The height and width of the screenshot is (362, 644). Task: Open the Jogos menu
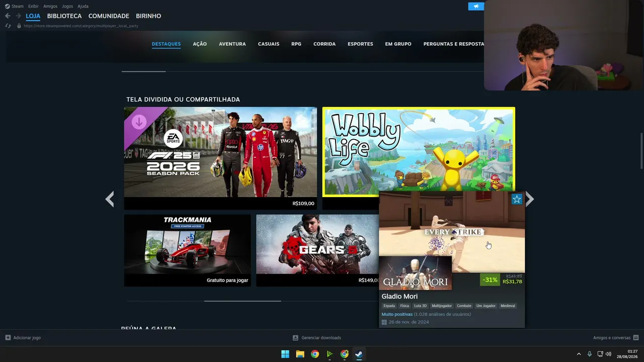pos(67,6)
